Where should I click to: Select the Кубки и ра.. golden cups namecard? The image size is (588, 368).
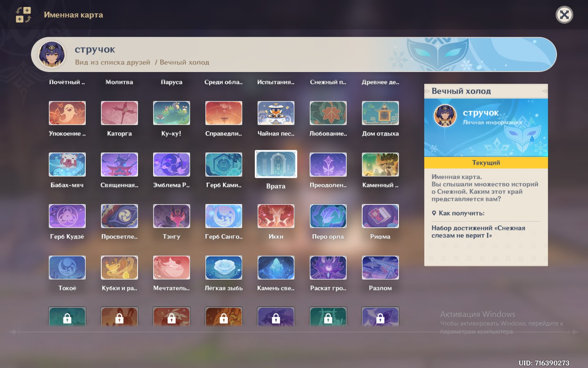[119, 268]
